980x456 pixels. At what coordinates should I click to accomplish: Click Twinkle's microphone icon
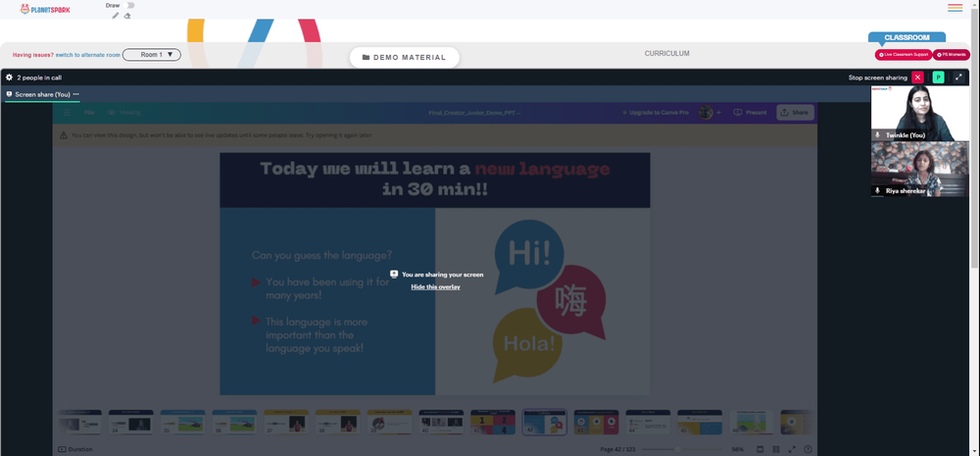click(877, 135)
